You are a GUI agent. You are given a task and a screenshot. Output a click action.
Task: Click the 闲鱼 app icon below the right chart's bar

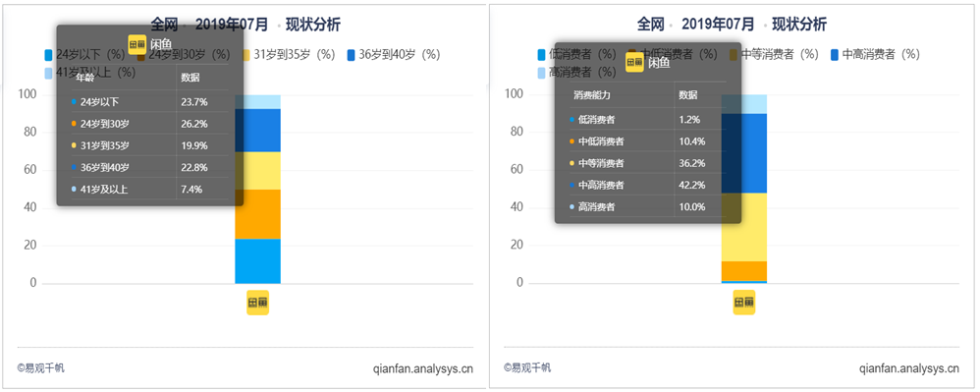[x=743, y=303]
